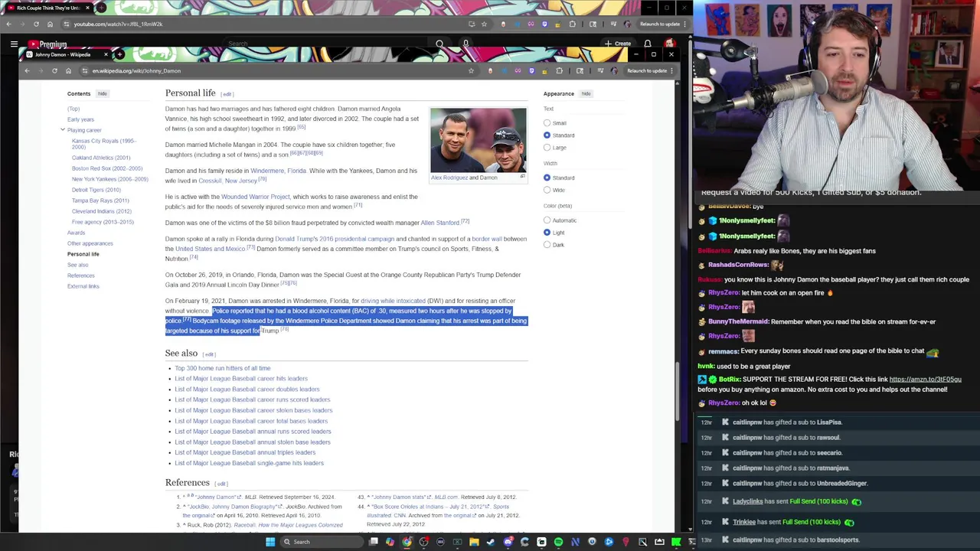Jump to Awards in contents

pos(76,233)
